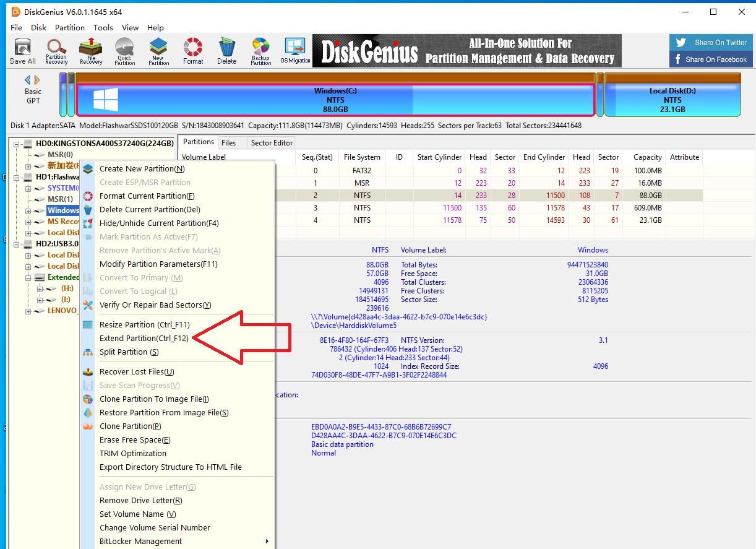Open the Tools menu
Viewport: 756px width, 549px height.
pyautogui.click(x=103, y=27)
